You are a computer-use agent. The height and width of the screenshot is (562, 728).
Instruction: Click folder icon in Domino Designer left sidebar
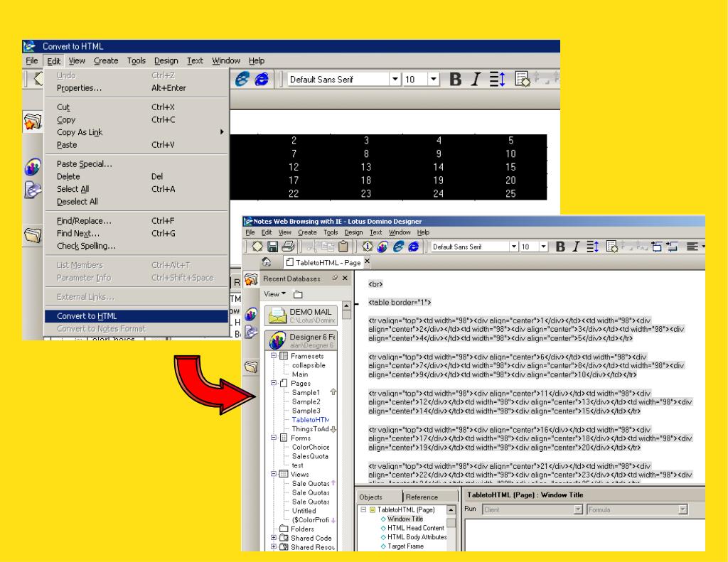pos(251,367)
